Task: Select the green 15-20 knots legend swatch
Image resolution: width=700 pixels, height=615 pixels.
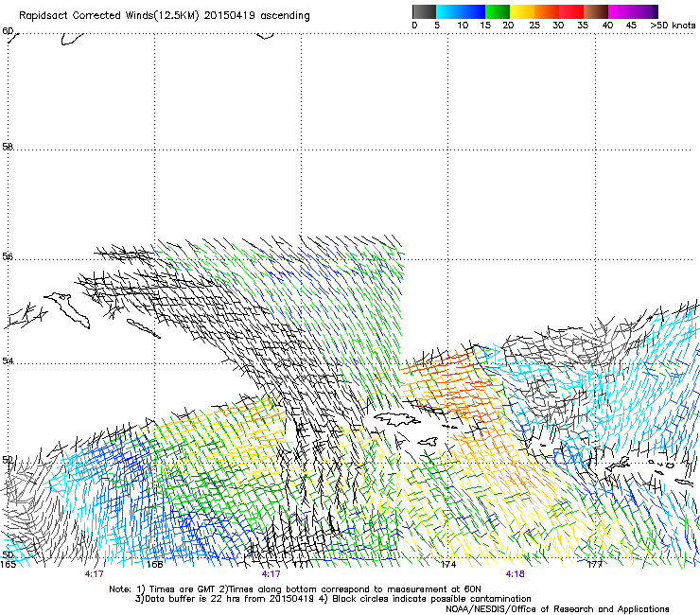Action: coord(498,11)
